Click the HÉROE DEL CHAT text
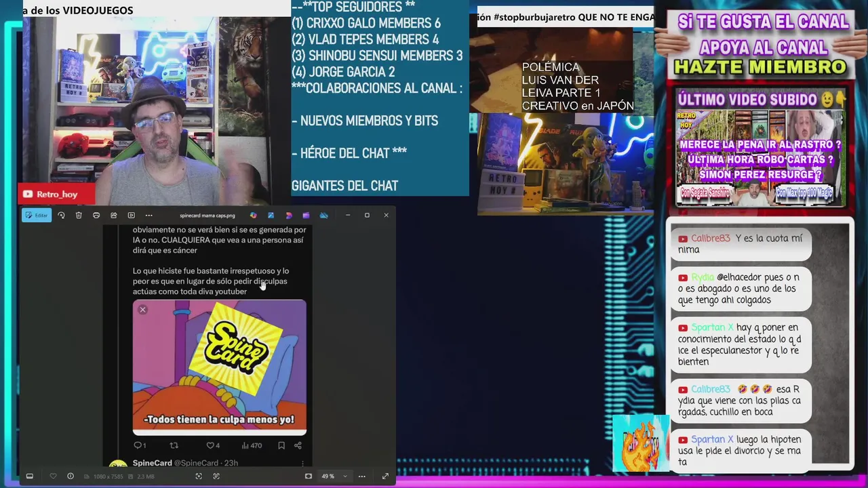 349,153
